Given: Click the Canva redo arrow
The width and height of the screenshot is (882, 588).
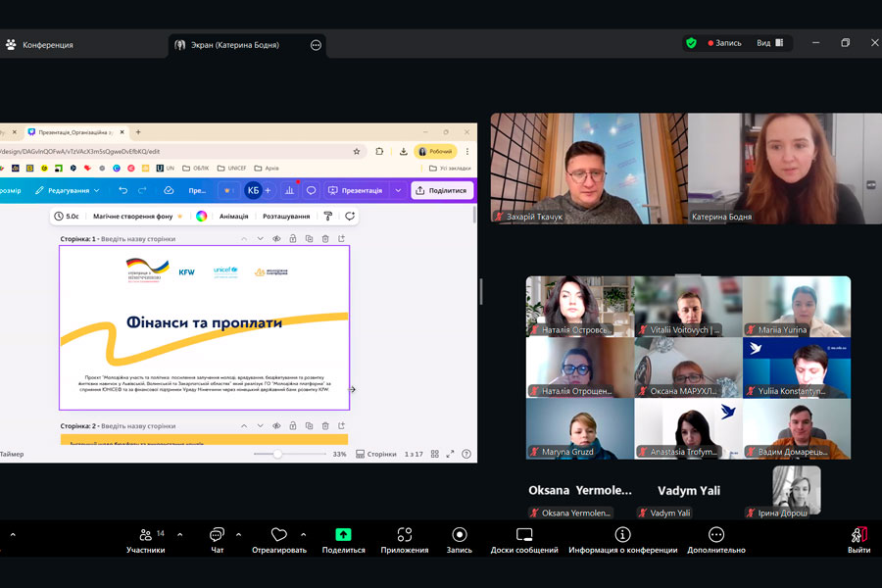Looking at the screenshot, I should pos(142,190).
